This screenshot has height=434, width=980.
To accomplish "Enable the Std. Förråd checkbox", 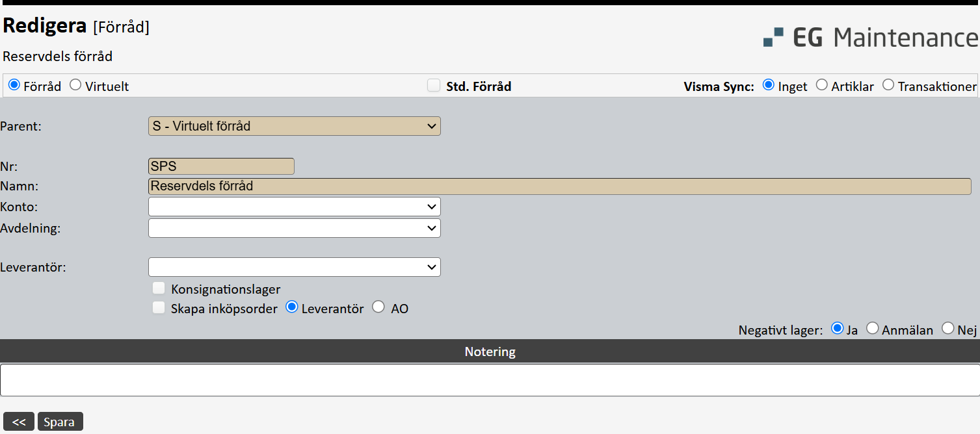I will click(x=434, y=85).
